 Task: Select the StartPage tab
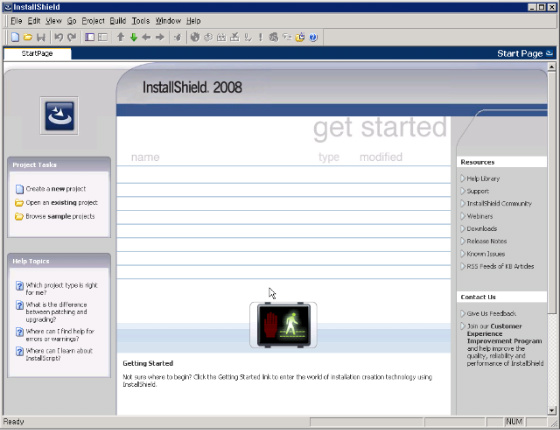pos(37,54)
